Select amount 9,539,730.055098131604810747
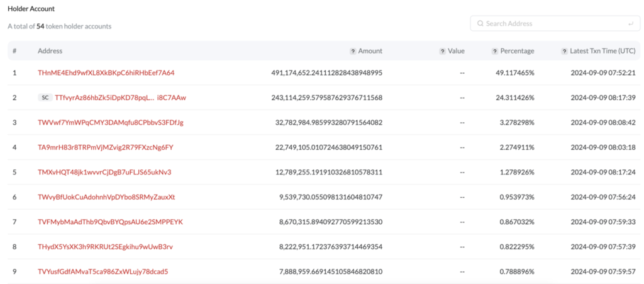 pos(331,197)
